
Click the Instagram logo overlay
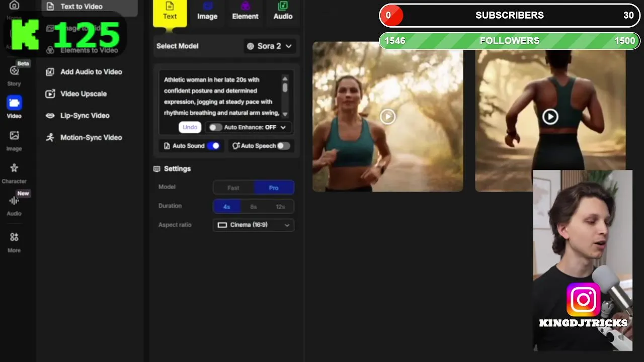(x=584, y=300)
